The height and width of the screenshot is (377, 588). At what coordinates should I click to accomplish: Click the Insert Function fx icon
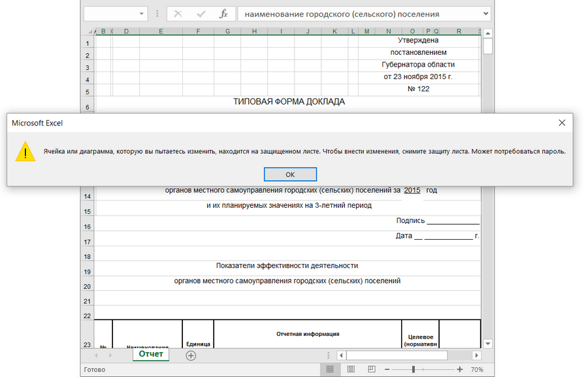click(223, 14)
